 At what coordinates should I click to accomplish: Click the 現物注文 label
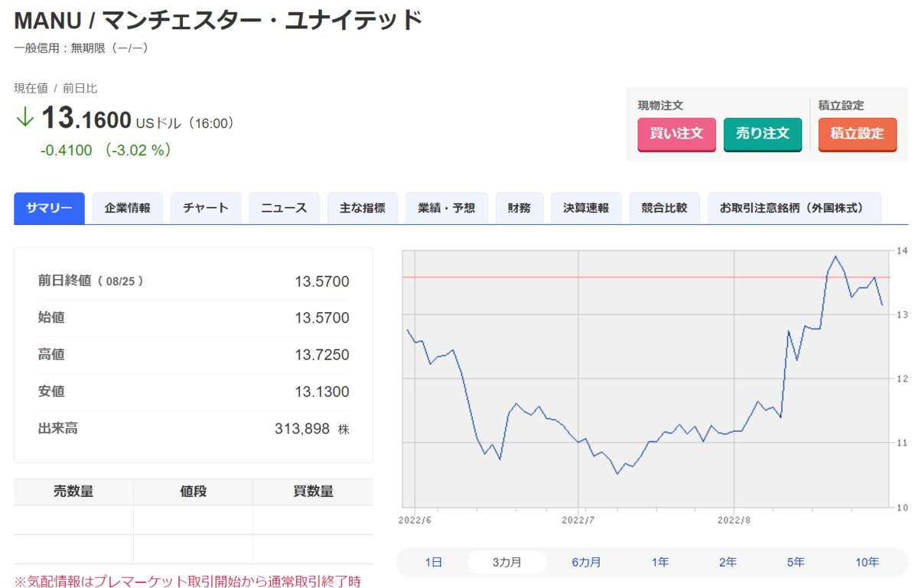[660, 106]
